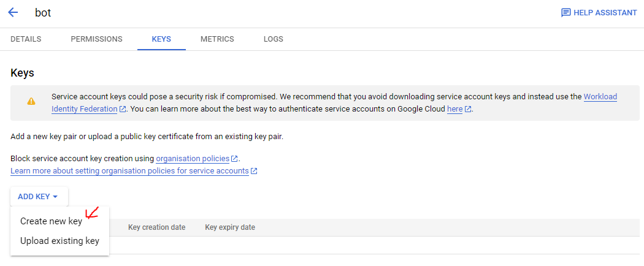View the Logs tab

tap(274, 39)
